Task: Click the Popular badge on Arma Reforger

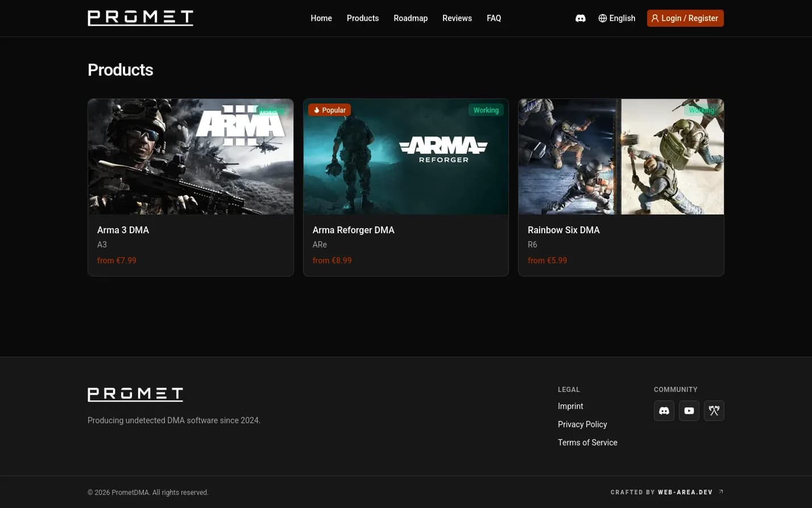Action: click(329, 110)
